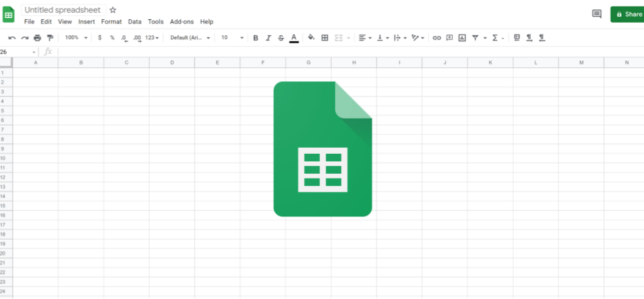
Task: Open the 123 more formats dropdown
Action: pyautogui.click(x=152, y=38)
